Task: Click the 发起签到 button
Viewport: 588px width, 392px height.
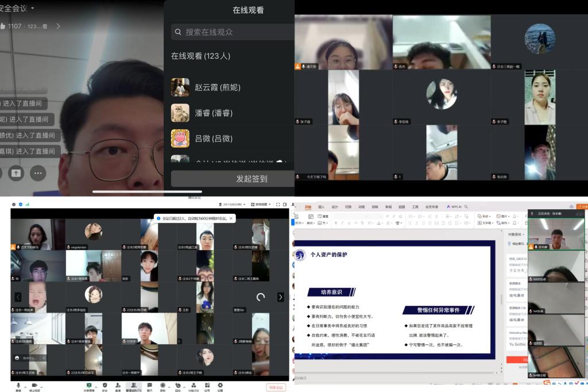Action: (x=233, y=179)
